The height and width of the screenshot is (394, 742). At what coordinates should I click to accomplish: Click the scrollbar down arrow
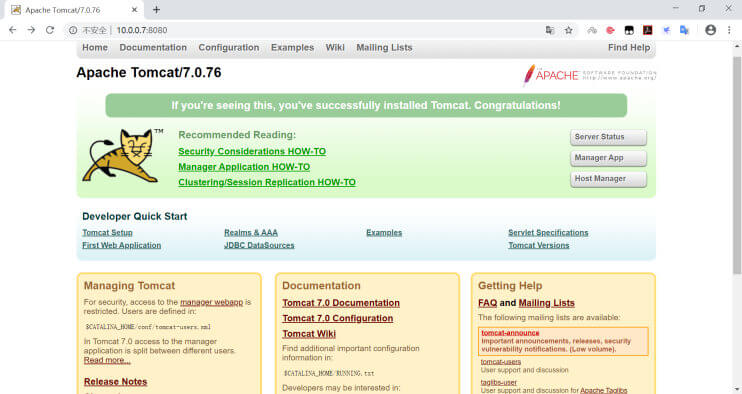[x=737, y=390]
